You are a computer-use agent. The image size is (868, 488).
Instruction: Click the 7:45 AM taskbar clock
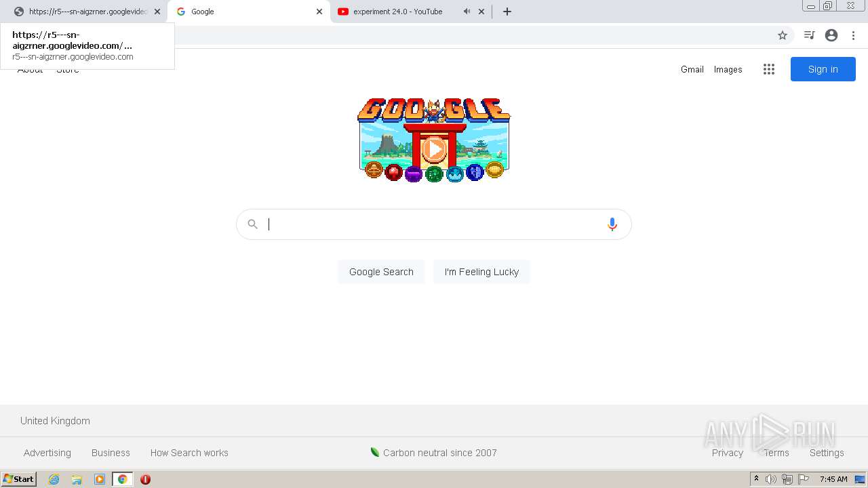point(833,479)
